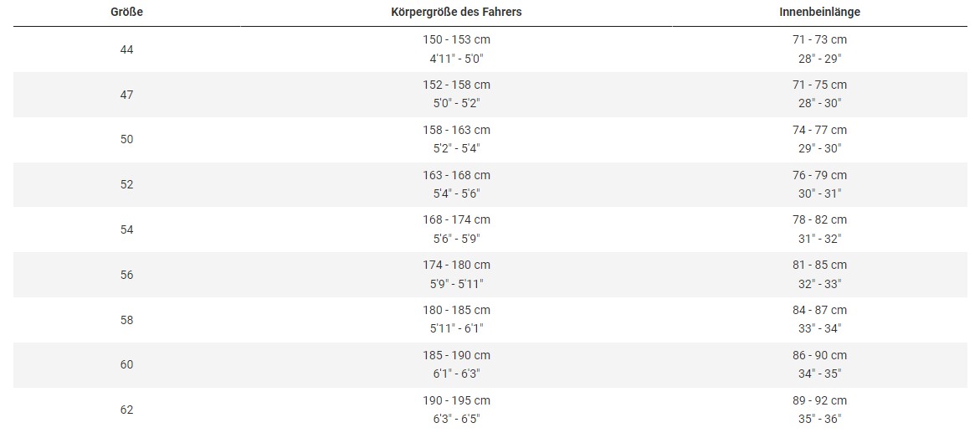This screenshot has height=433, width=980.
Task: Click the 6'3" - 6'5" height value
Action: (x=456, y=420)
